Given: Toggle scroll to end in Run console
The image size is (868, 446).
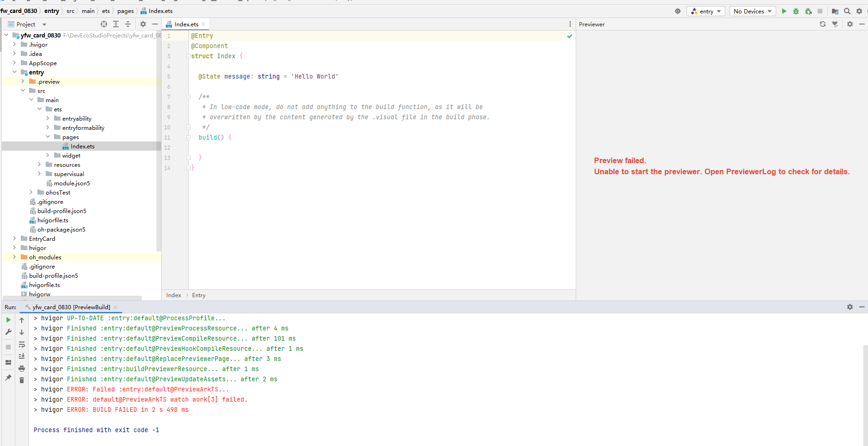Looking at the screenshot, I should [22, 356].
